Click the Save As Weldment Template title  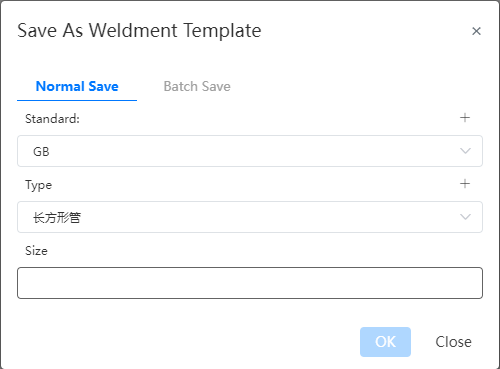139,31
